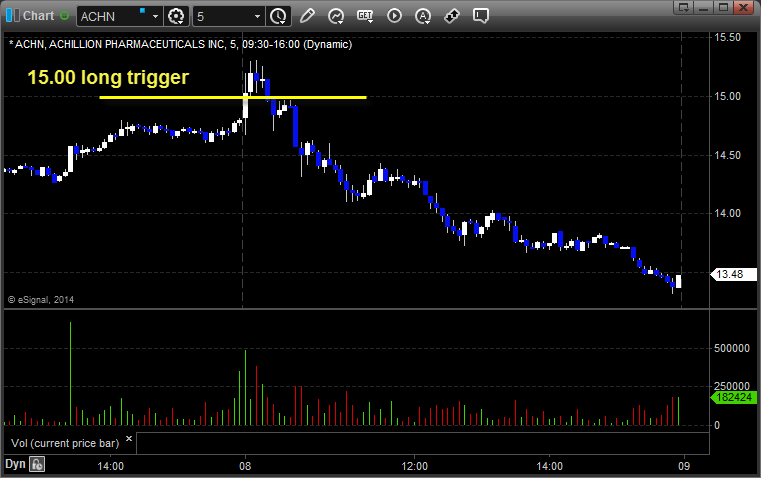Click the 14.00 price axis label
Screen dimensions: 761x478
pos(728,213)
